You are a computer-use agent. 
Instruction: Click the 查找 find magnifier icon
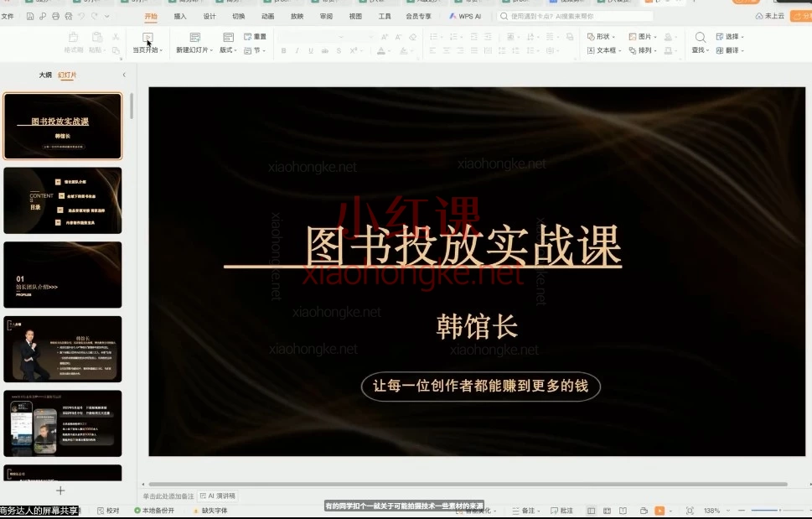tap(701, 37)
